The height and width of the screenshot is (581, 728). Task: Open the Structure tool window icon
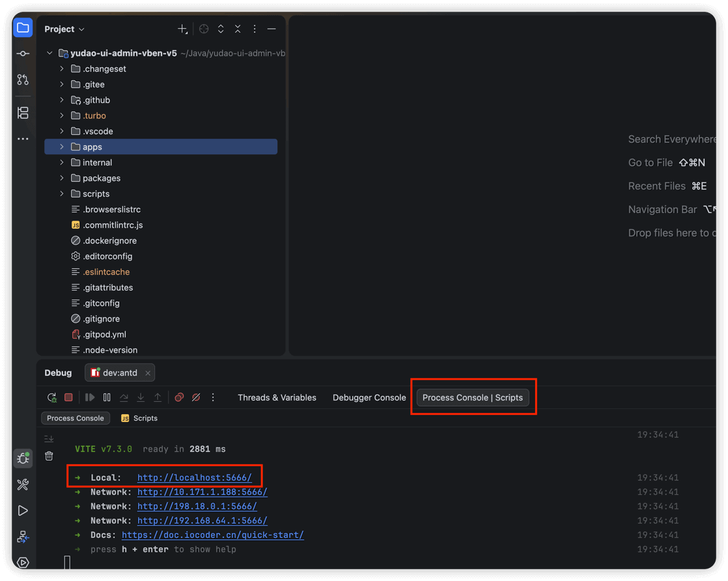coord(23,113)
